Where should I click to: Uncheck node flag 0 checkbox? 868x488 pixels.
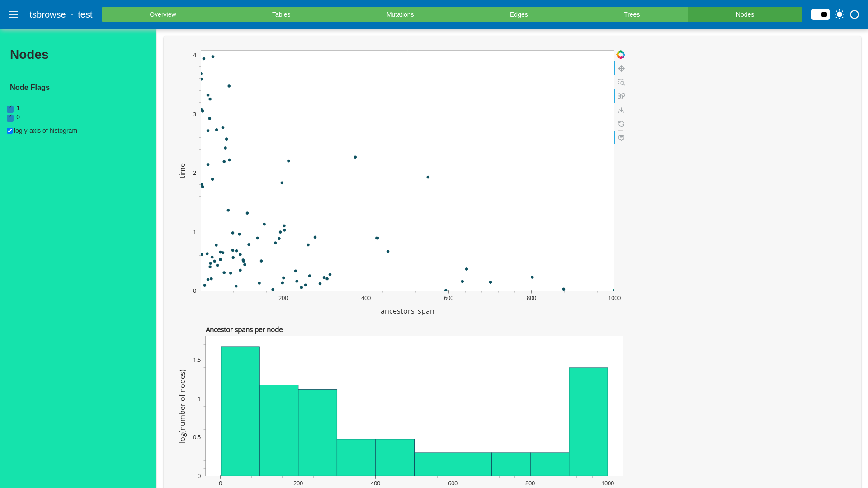(10, 118)
